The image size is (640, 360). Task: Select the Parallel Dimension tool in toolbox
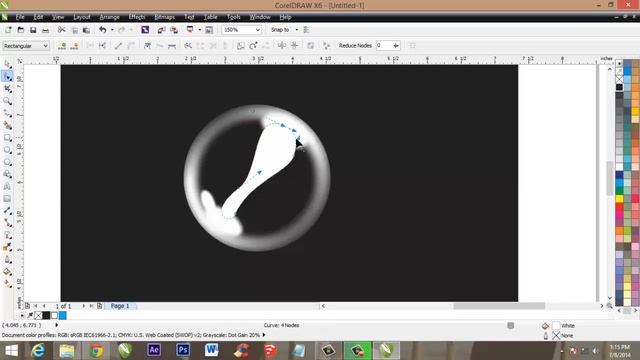(7, 211)
